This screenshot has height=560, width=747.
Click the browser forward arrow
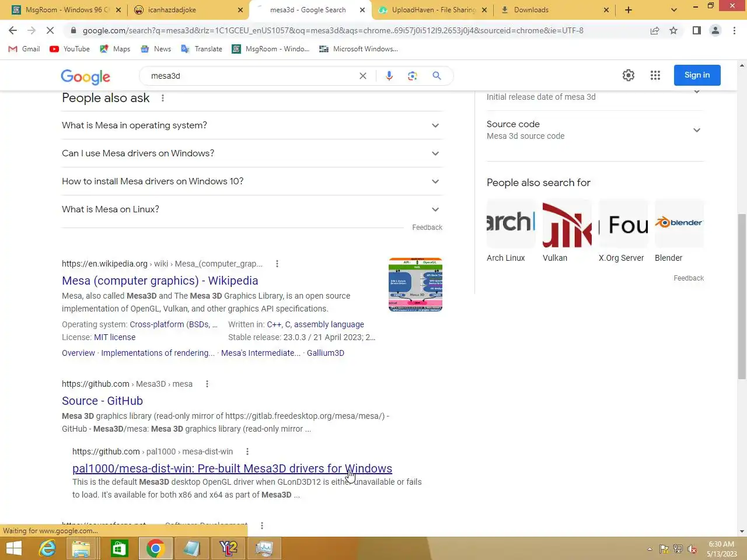click(32, 30)
